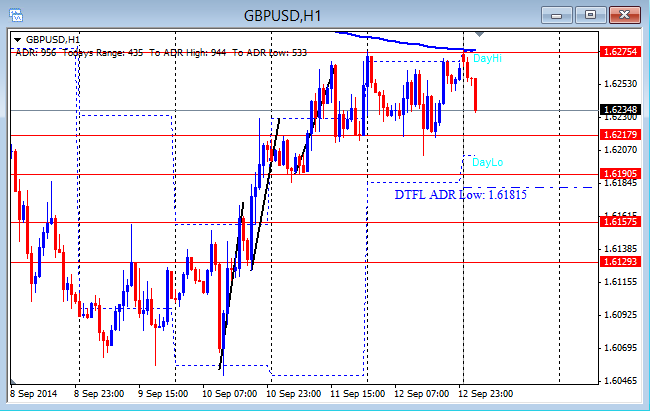The width and height of the screenshot is (650, 411).
Task: Click the 1.61155 price scale value
Action: 621,282
